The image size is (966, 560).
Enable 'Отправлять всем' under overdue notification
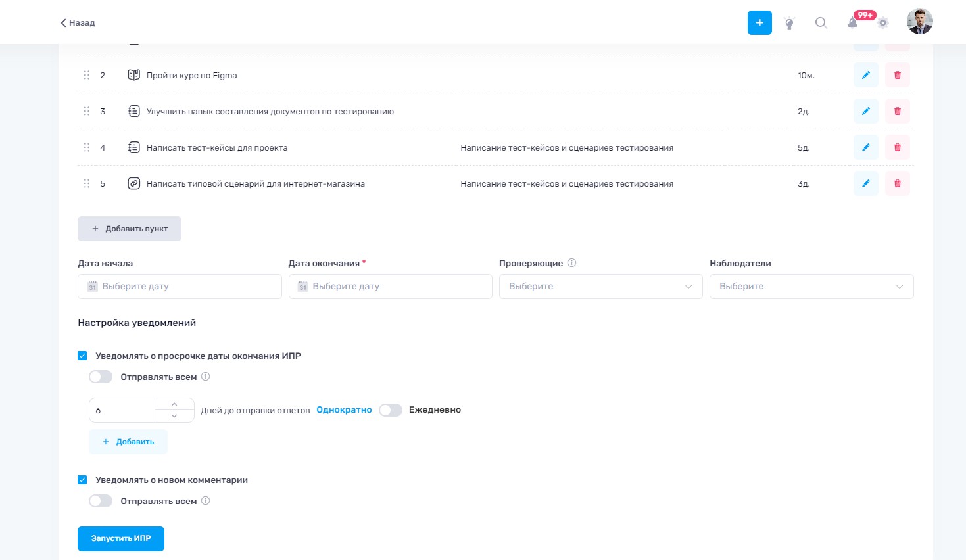[x=101, y=377]
